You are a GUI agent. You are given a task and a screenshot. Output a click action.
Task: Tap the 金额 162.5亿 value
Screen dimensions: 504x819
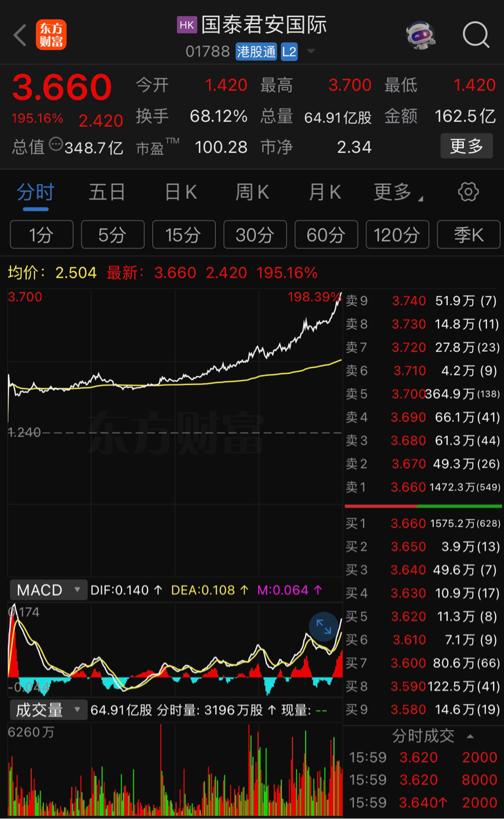click(x=465, y=117)
